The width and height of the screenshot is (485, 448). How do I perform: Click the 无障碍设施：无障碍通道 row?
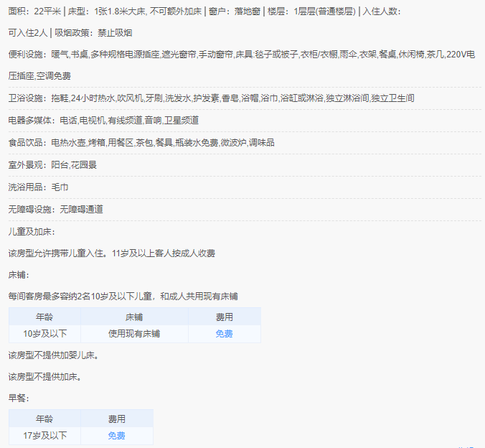coord(56,210)
